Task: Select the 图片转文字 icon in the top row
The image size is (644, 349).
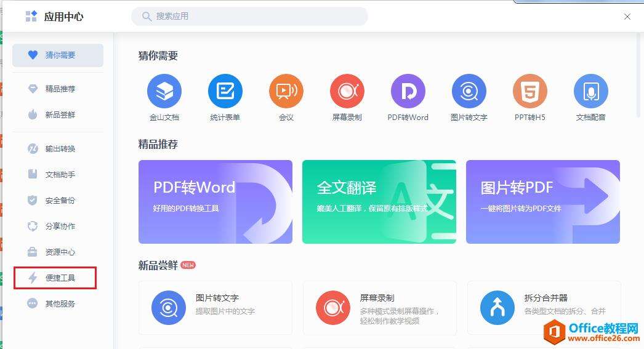Action: 469,91
